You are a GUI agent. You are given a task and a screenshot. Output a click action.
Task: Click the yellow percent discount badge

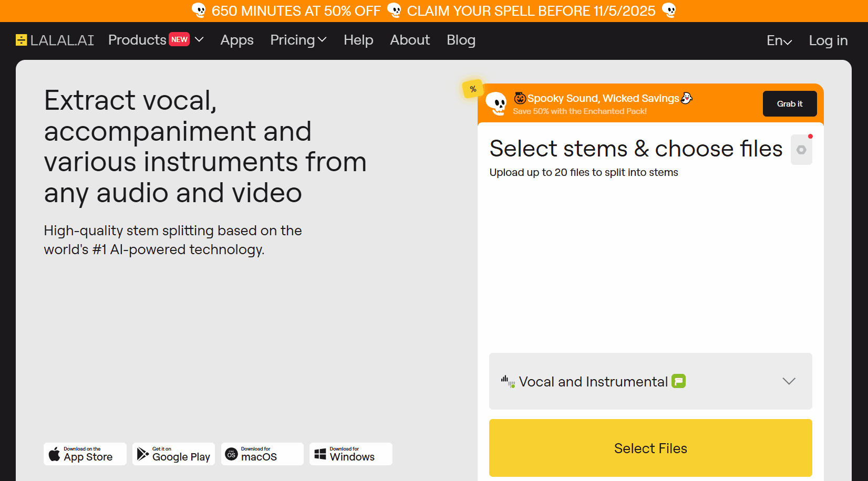tap(473, 89)
